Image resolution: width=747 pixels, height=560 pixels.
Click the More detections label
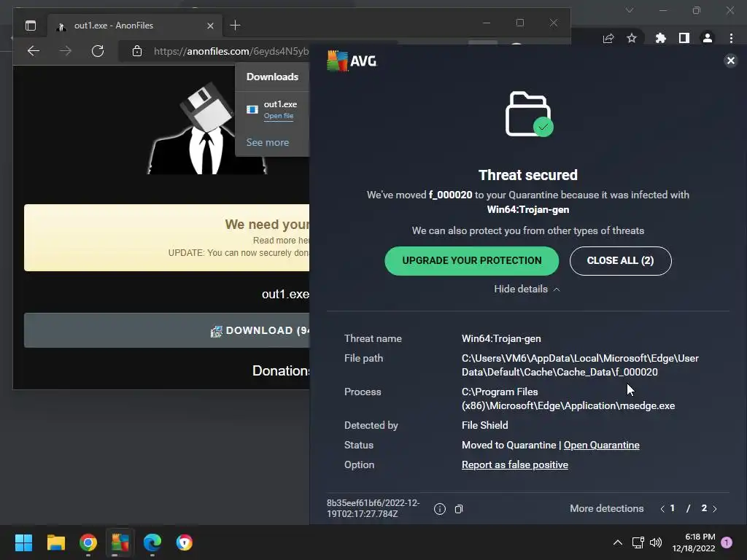[606, 508]
